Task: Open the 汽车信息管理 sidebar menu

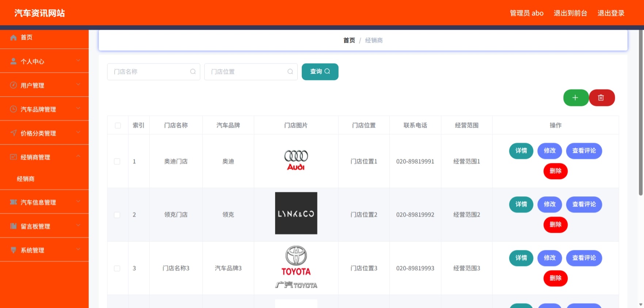Action: pos(44,202)
